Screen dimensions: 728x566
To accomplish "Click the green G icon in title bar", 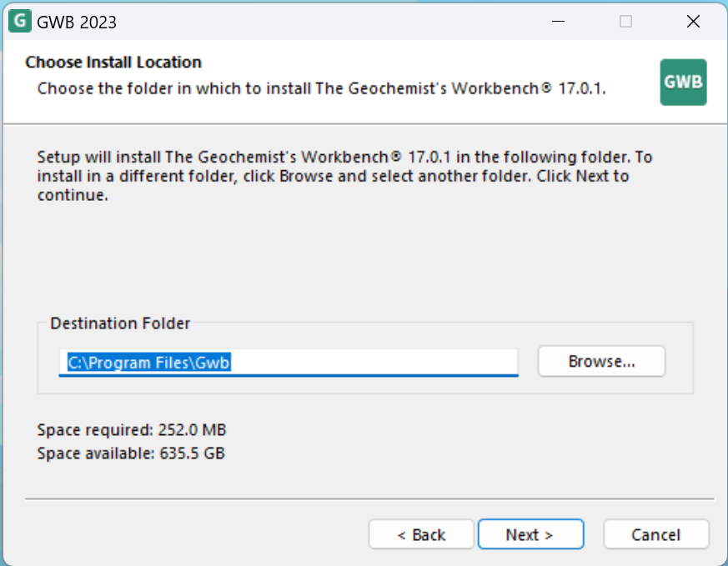I will pos(20,22).
